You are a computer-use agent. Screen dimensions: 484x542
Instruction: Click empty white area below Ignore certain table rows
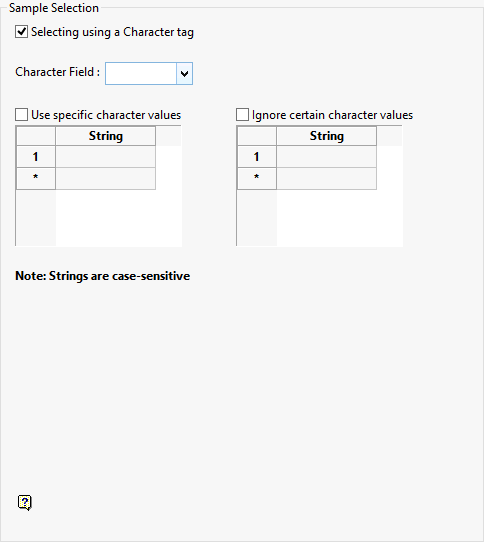pyautogui.click(x=339, y=218)
